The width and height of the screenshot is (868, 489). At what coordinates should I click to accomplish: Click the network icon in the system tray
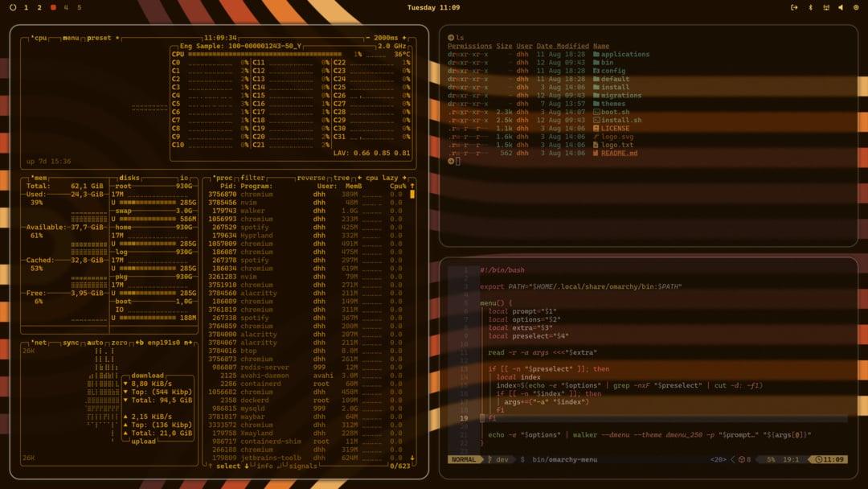coord(826,7)
